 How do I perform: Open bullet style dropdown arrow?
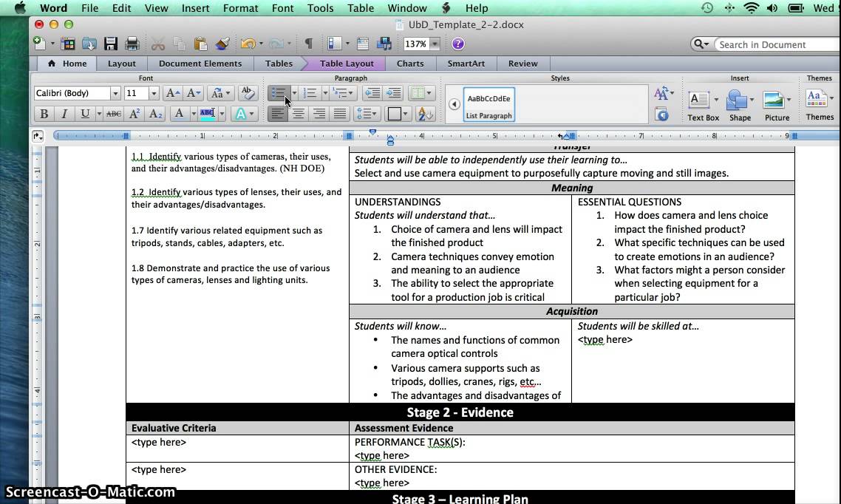coord(294,93)
